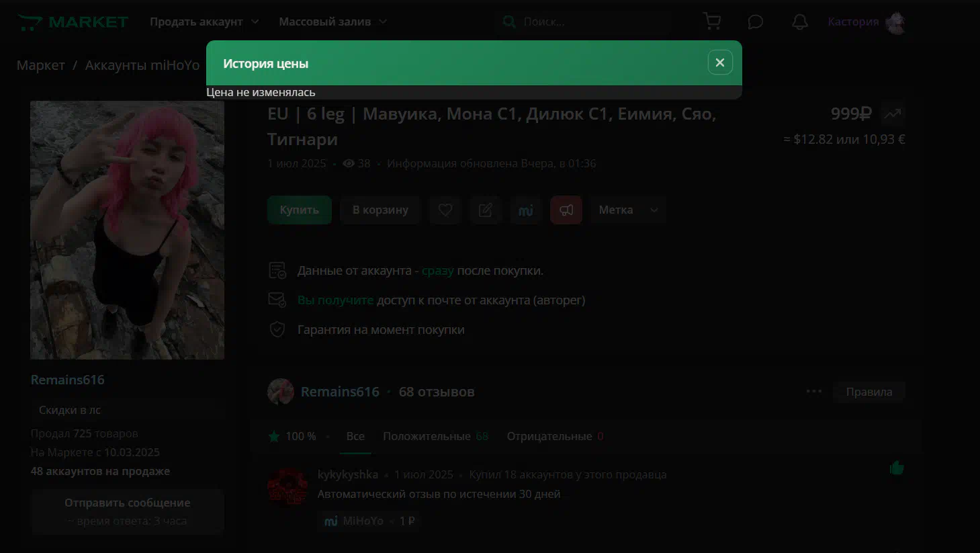Click the Скидки в лс status text
This screenshot has width=980, height=553.
(70, 410)
